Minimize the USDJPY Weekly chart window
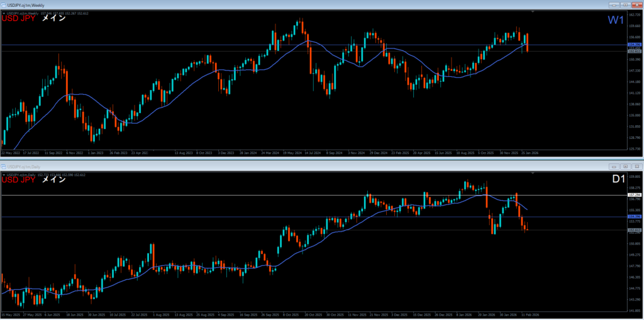This screenshot has height=320, width=644. point(615,4)
